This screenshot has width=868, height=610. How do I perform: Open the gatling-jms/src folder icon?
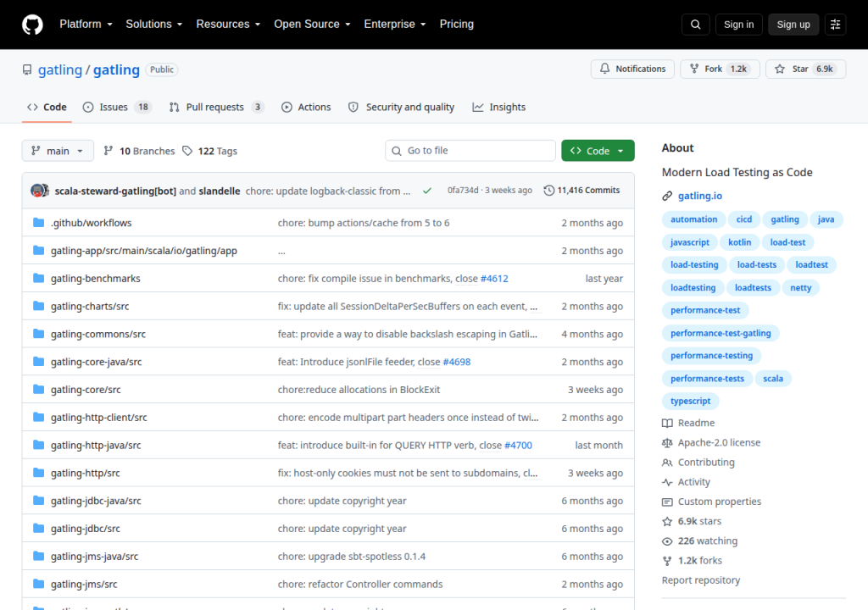click(x=38, y=584)
